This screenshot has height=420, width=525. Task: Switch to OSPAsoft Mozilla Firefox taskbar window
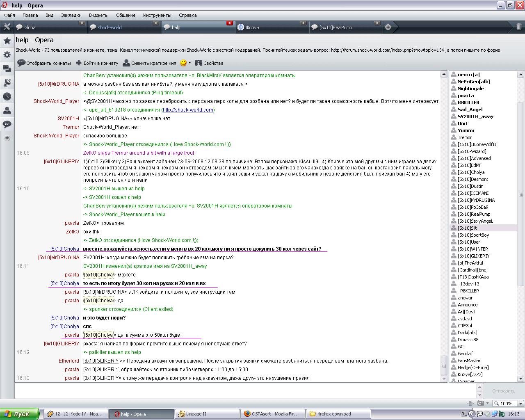[x=273, y=414]
